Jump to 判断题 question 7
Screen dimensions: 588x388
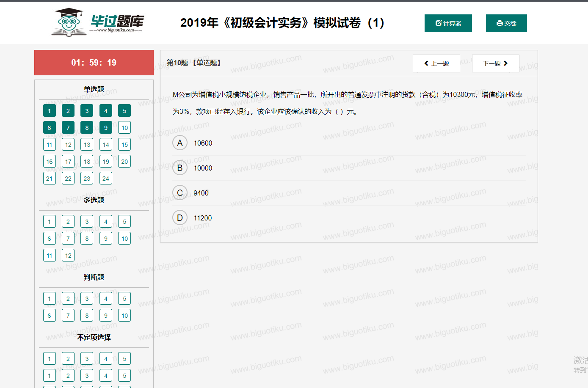[x=68, y=316]
